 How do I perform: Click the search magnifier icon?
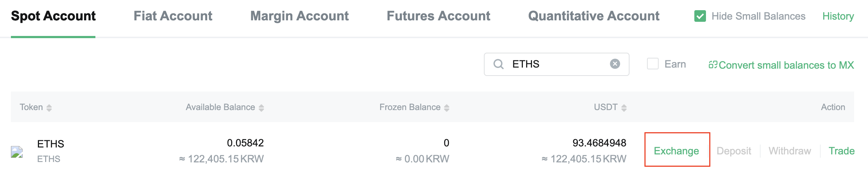coord(498,64)
